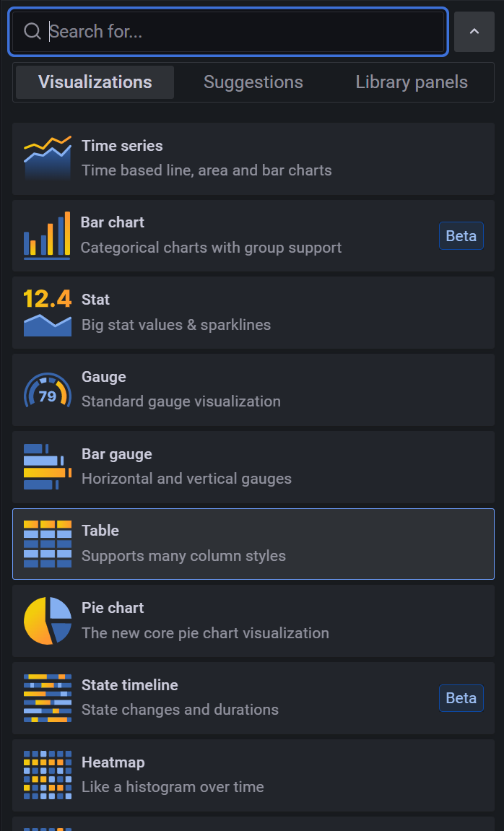504x831 pixels.
Task: Choose the Bar gauge icon
Action: 47,467
